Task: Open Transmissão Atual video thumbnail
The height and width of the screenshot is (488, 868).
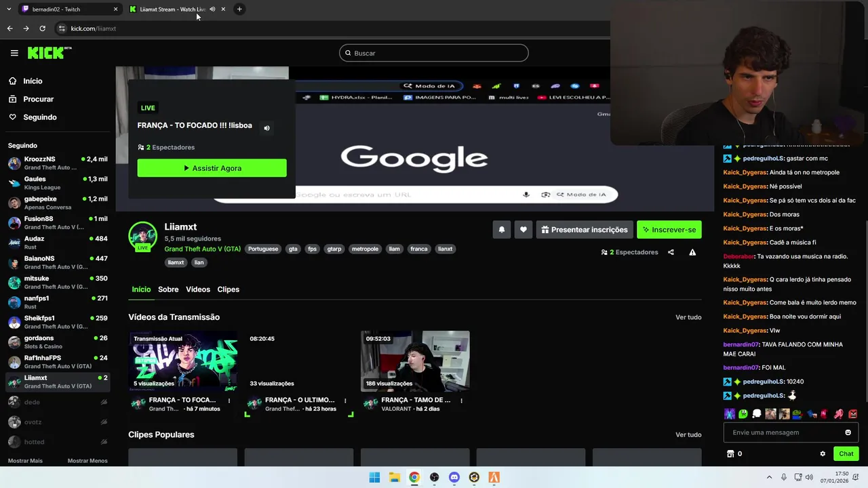Action: [183, 361]
